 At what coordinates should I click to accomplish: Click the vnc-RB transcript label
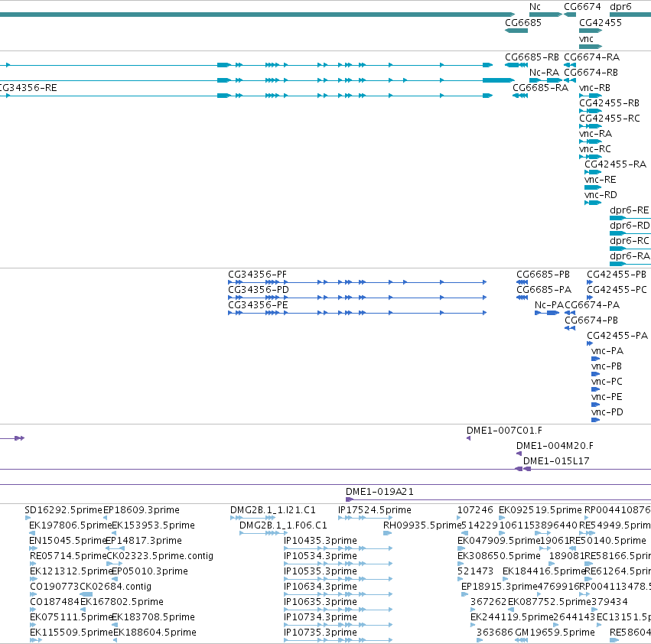coord(594,88)
